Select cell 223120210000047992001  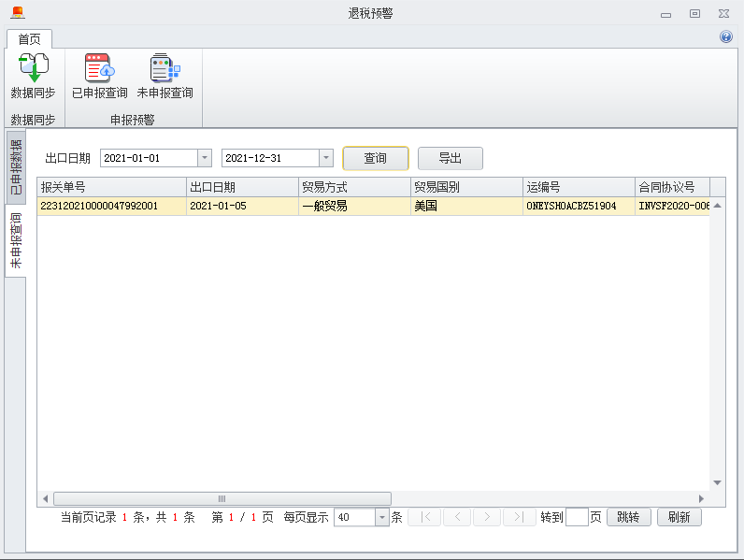point(111,206)
